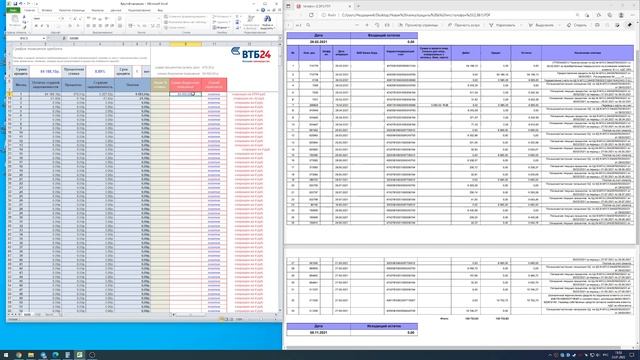Click the Cut scissors icon in Excel
640x360 pixels.
24,17
